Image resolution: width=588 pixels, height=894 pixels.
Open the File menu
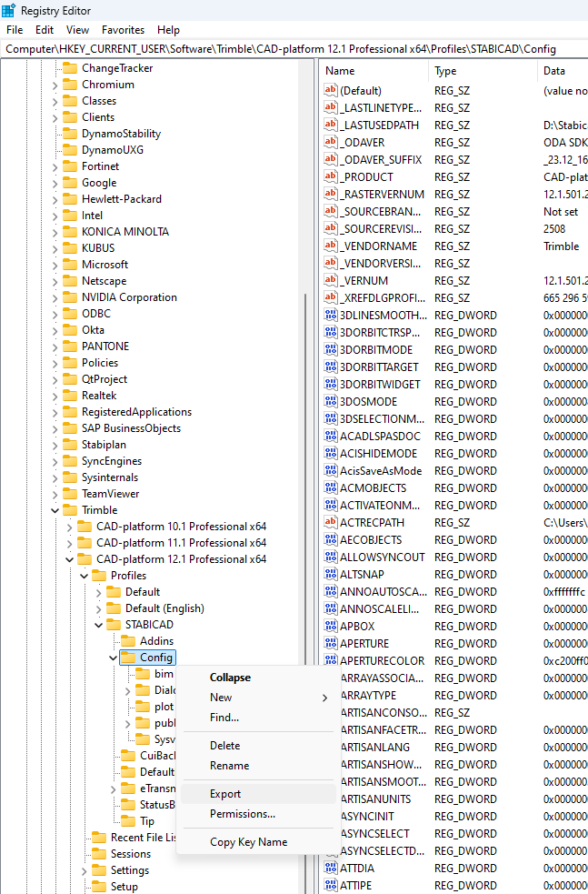point(15,30)
